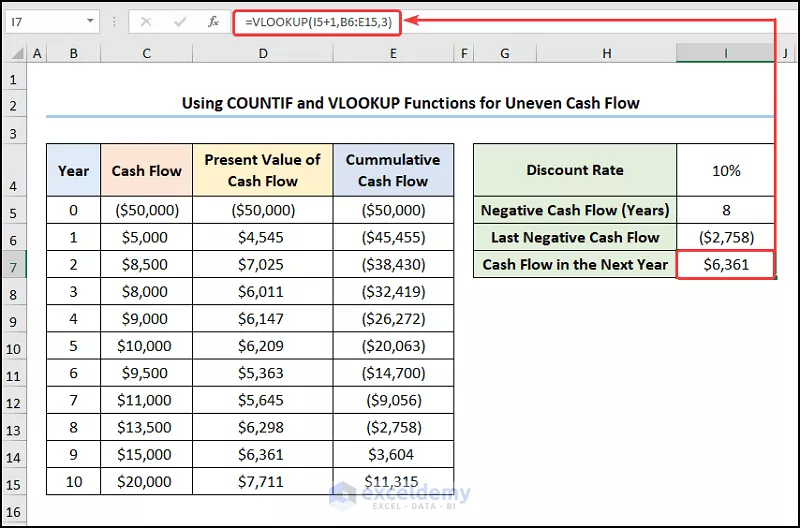800x528 pixels.
Task: Click the Cummulative Cash Flow header
Action: [x=393, y=170]
